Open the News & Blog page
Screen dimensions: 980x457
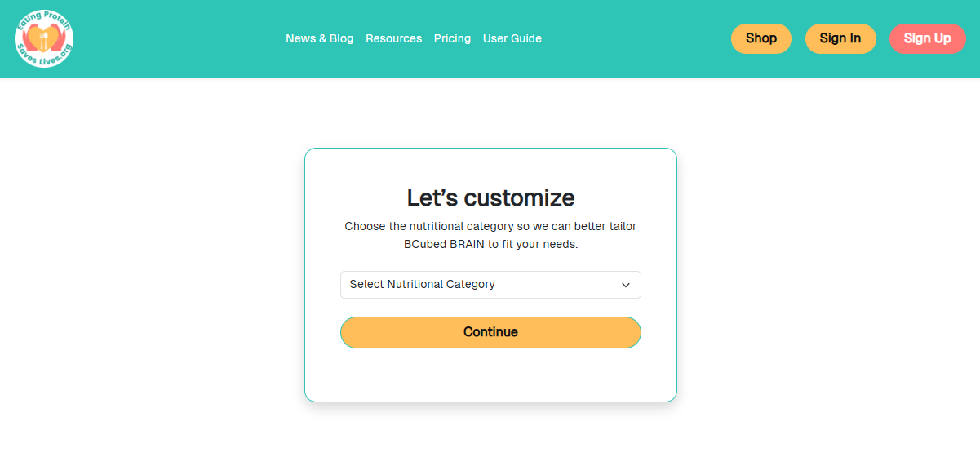[x=319, y=38]
